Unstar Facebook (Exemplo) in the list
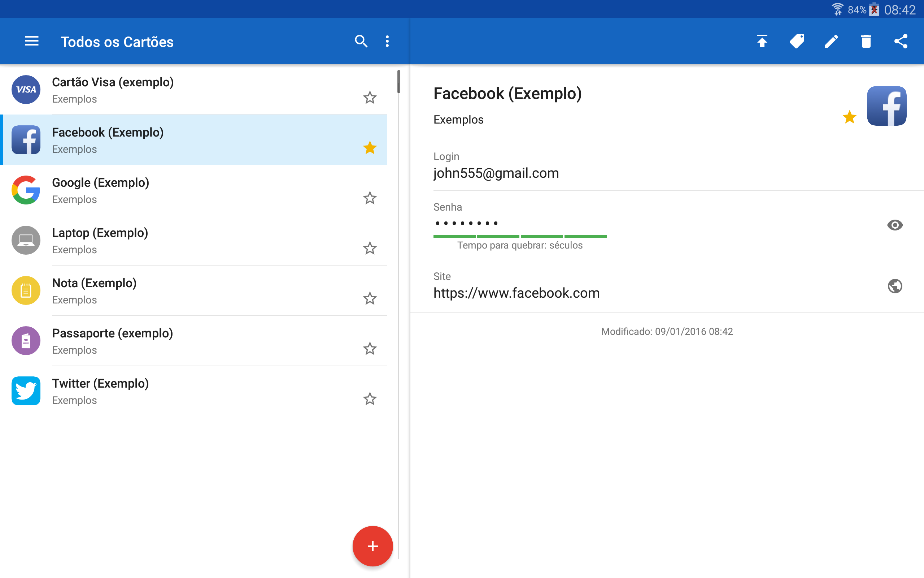924x578 pixels. [x=370, y=147]
